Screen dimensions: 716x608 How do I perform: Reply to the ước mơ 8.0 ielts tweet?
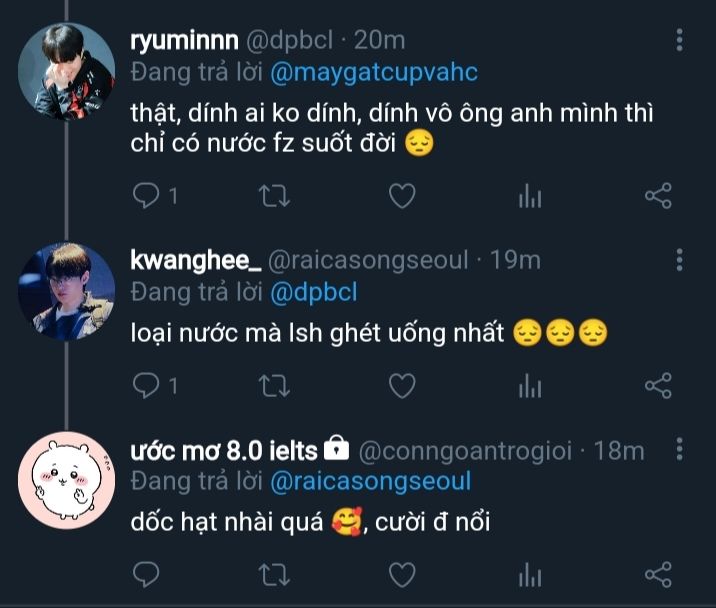pyautogui.click(x=146, y=574)
